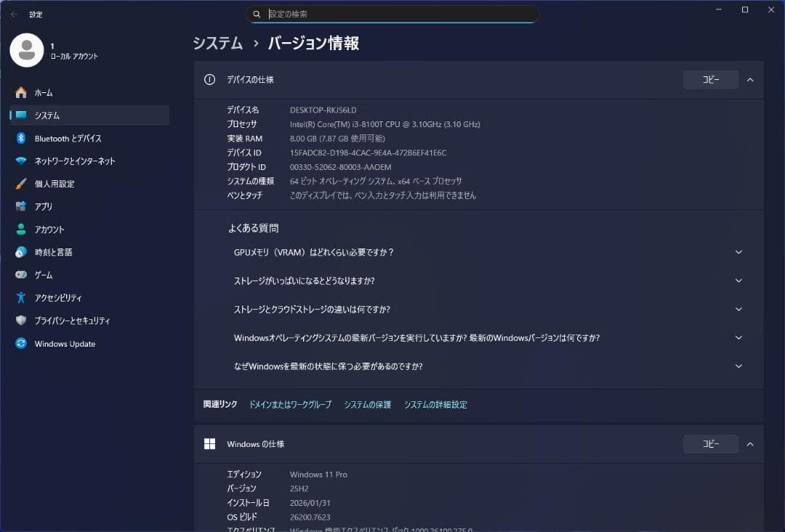Click システム in the breadcrumb header
Viewport: 785px width, 532px height.
[214, 44]
